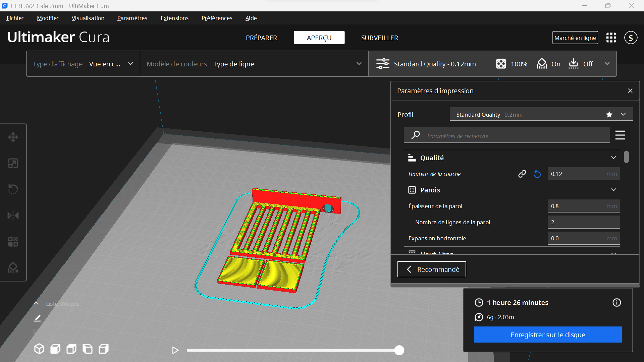Open the Visualisation menu
644x362 pixels.
tap(88, 18)
